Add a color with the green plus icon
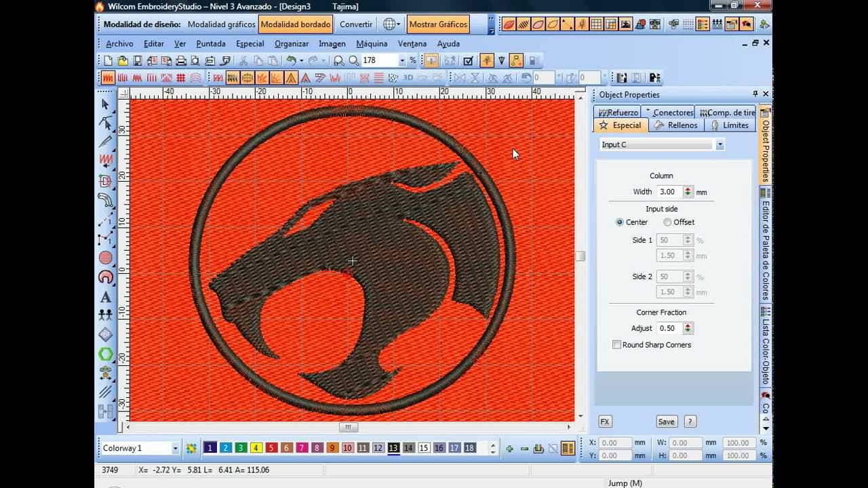 (x=509, y=449)
